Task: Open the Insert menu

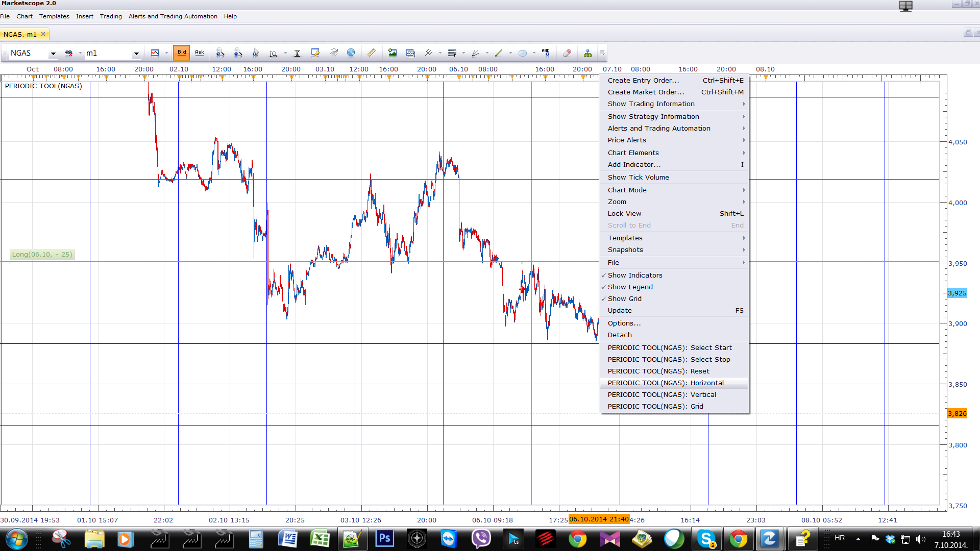Action: pyautogui.click(x=85, y=16)
